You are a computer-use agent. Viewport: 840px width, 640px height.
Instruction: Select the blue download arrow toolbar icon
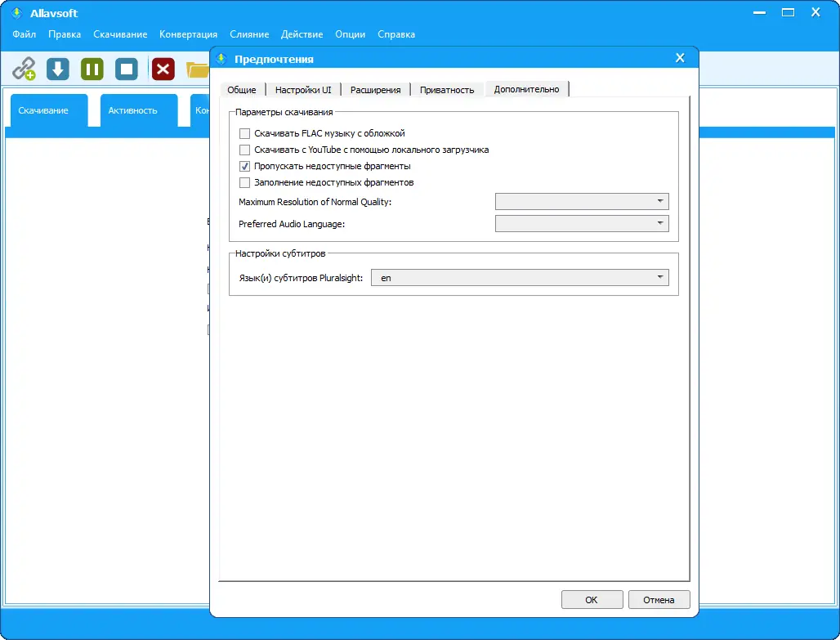click(56, 69)
